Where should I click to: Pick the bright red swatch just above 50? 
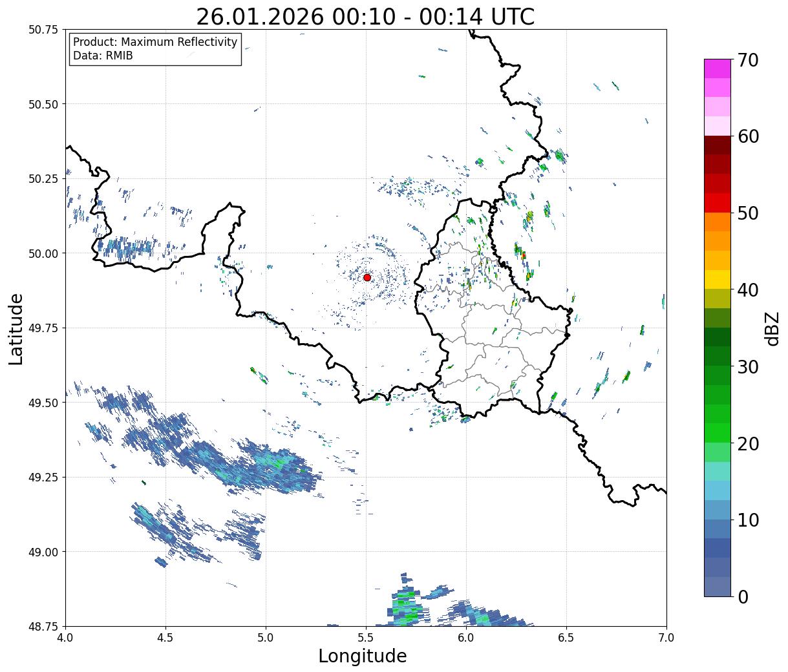point(717,203)
